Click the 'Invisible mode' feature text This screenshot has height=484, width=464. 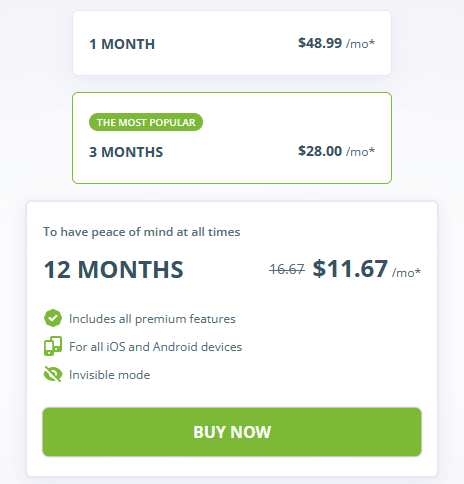pos(109,375)
